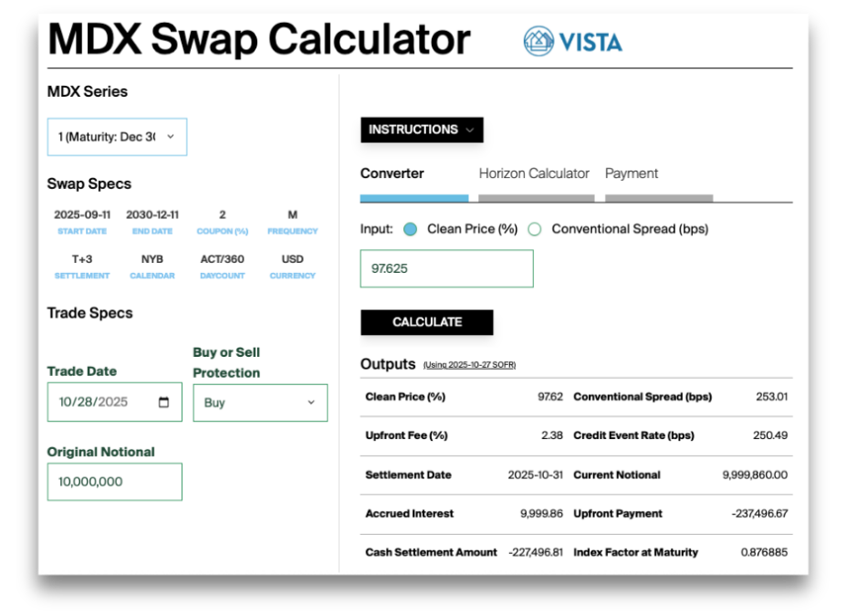Click the NYB calendar value
Viewport: 846px width, 616px height.
point(152,259)
